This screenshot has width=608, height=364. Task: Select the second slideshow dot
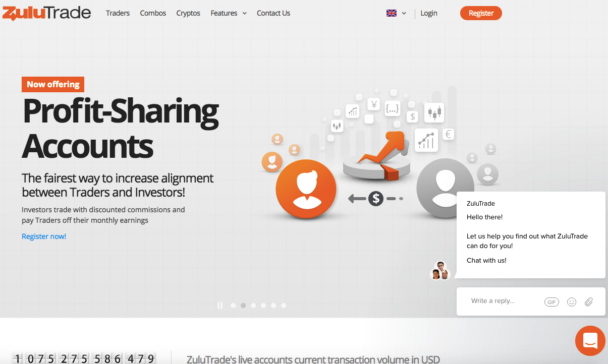[243, 306]
